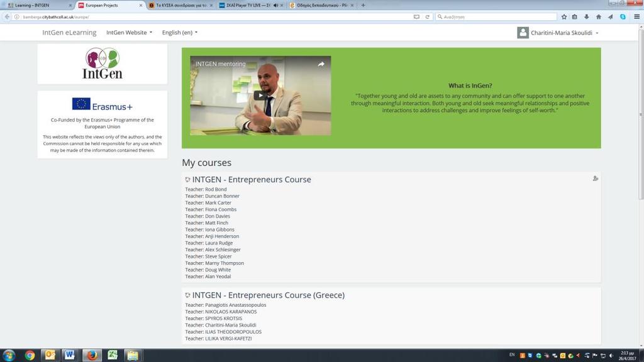Click the network icon in system tray
644x362 pixels.
[x=603, y=356]
